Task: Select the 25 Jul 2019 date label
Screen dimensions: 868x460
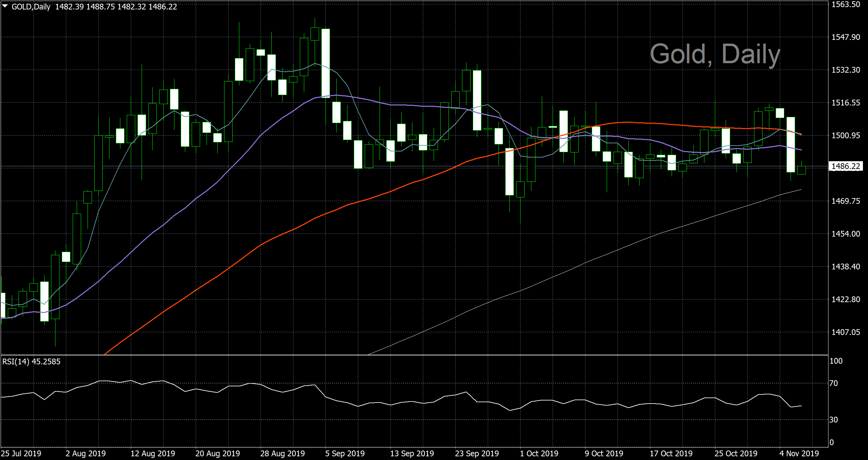Action: (x=21, y=454)
